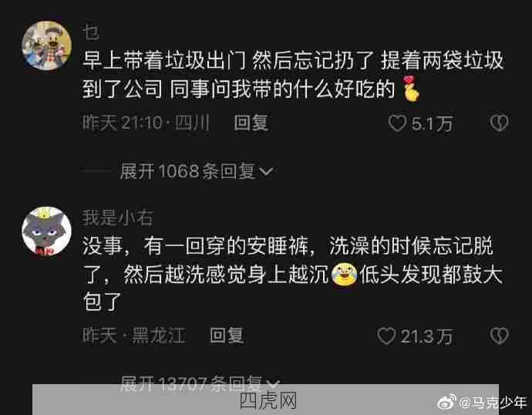Dislike 我是小右's comment via broken heart
Image resolution: width=532 pixels, height=415 pixels.
pyautogui.click(x=499, y=336)
